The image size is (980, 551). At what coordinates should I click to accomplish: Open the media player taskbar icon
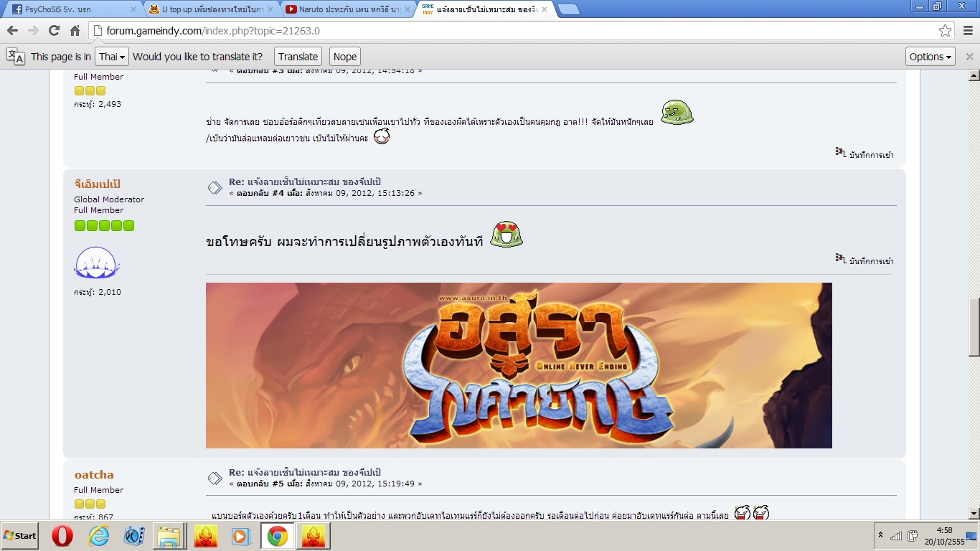click(242, 536)
